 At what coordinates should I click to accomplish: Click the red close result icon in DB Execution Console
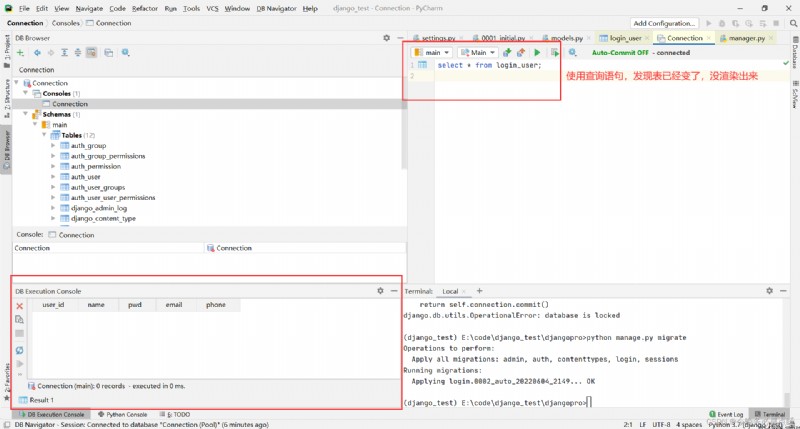click(19, 306)
